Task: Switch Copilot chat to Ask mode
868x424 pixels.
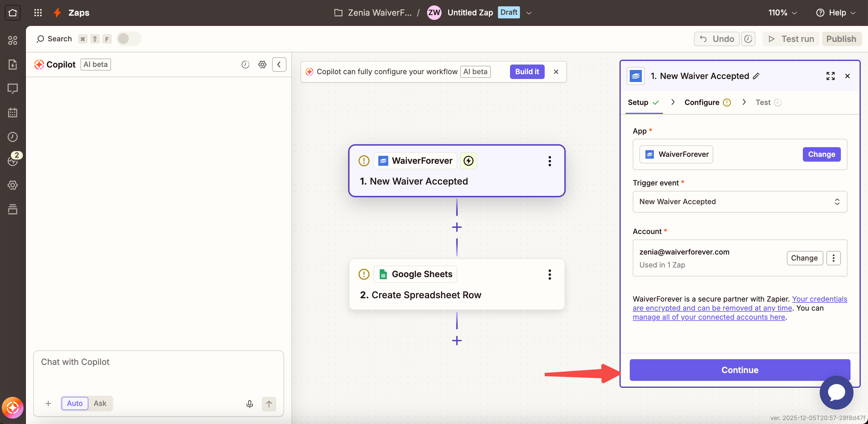Action: (x=100, y=403)
